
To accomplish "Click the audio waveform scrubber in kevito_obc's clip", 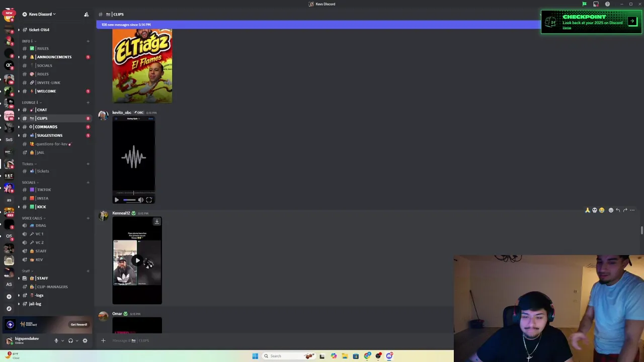I will [134, 193].
